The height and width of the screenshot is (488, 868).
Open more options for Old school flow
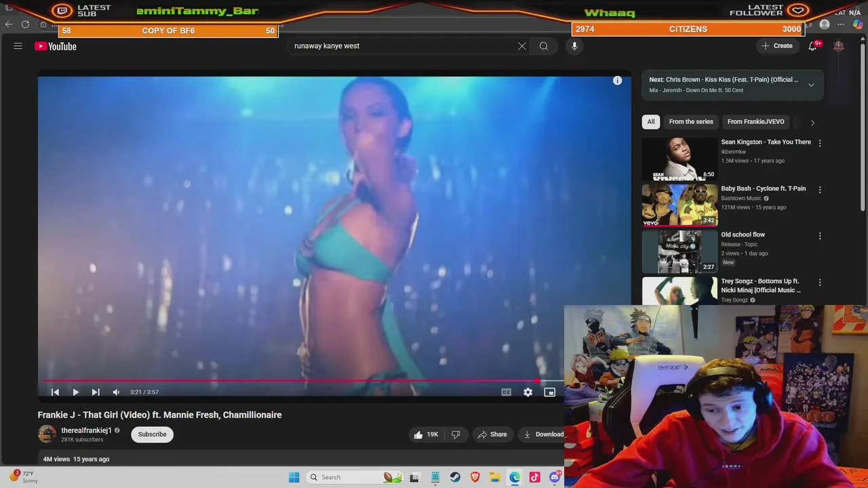[820, 236]
